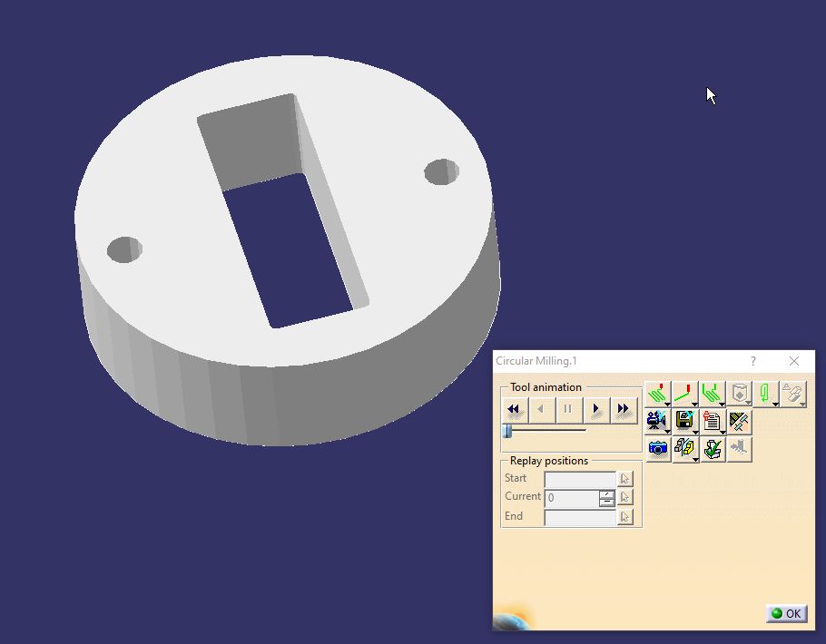Step the tool animation backward

(x=541, y=409)
